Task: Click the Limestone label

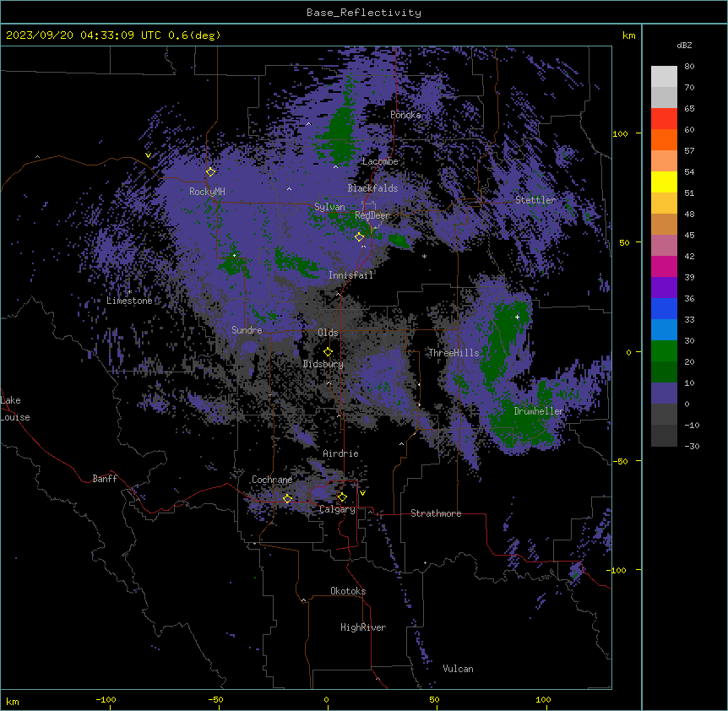Action: (x=129, y=301)
